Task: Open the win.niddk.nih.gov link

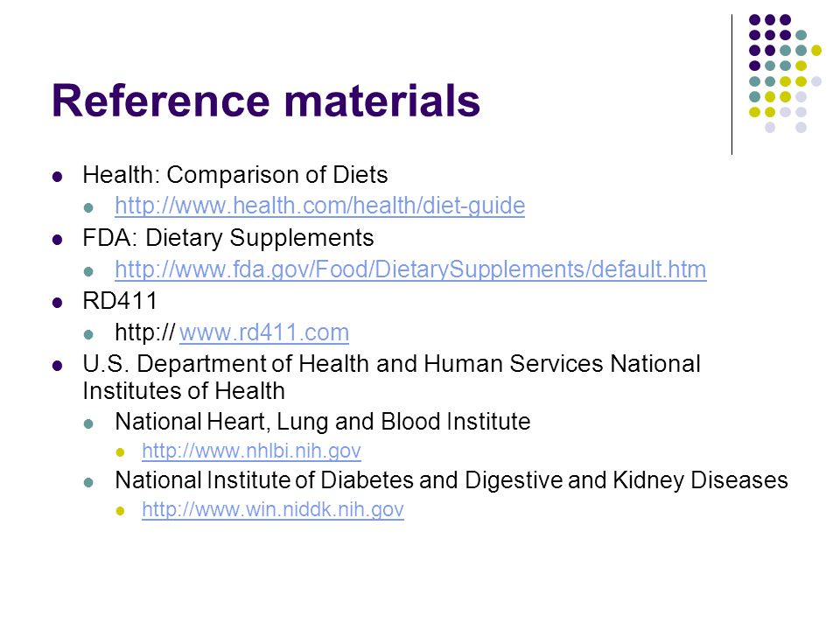Action: click(x=273, y=509)
